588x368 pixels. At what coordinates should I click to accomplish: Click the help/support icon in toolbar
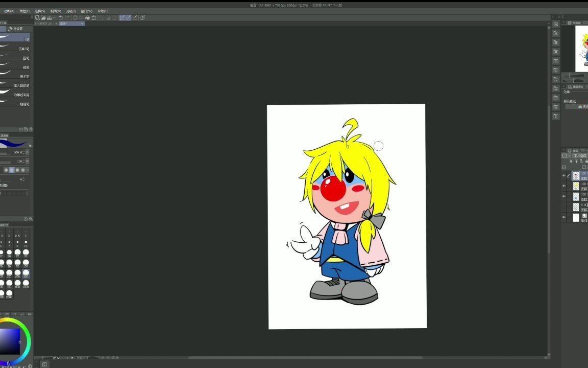click(x=142, y=18)
